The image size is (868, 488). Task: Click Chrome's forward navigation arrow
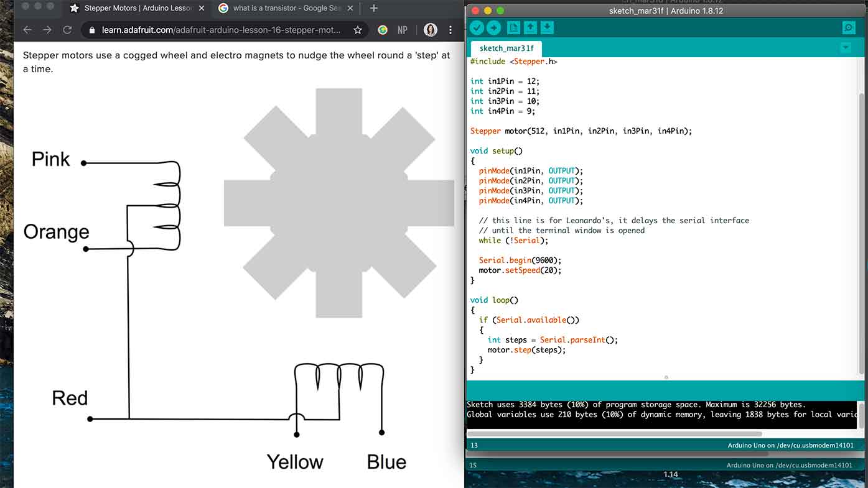click(x=47, y=30)
